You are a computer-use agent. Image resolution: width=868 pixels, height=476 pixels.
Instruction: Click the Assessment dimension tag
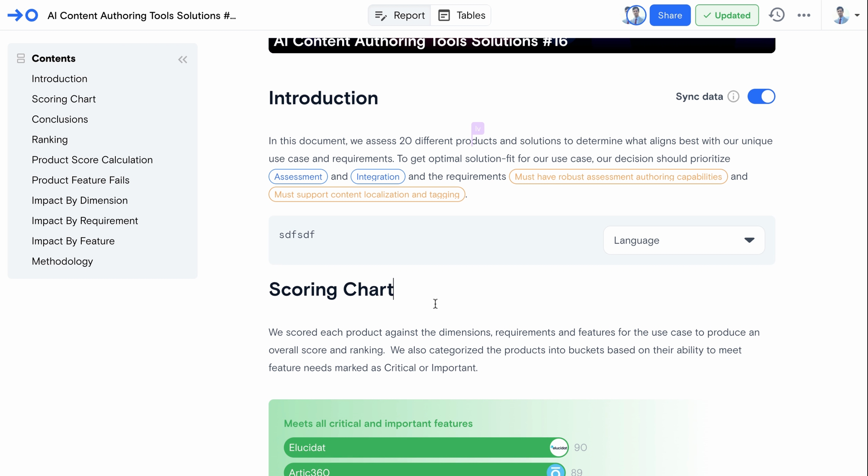[x=298, y=177]
